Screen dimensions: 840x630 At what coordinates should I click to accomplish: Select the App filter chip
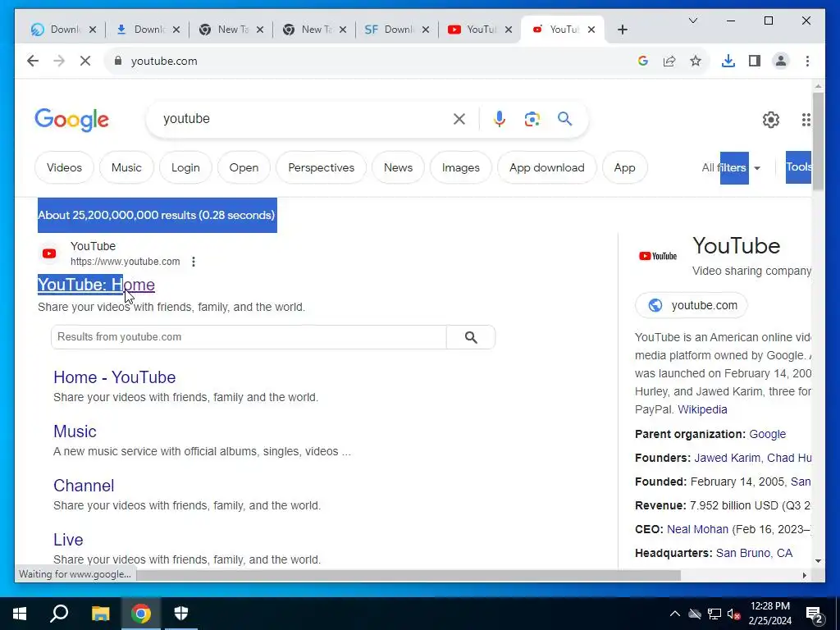pyautogui.click(x=624, y=167)
